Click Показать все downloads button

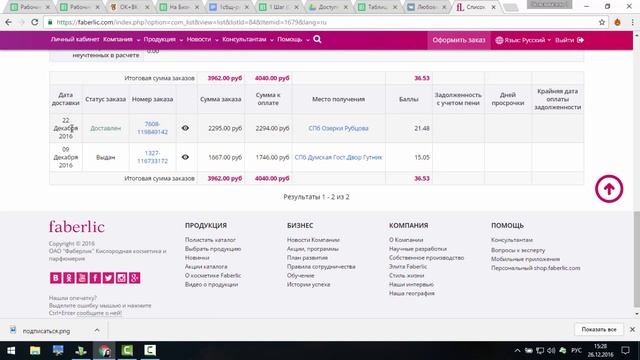599,329
